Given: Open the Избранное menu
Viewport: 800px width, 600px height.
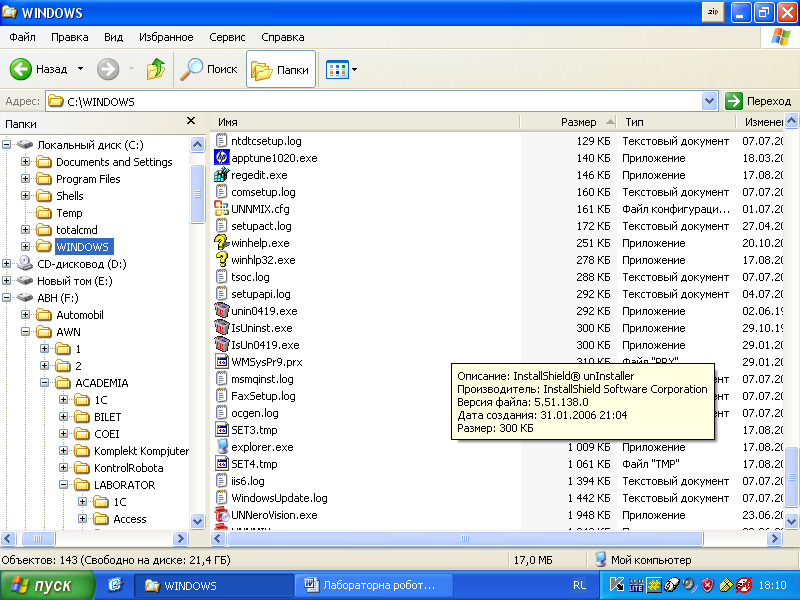Looking at the screenshot, I should tap(166, 37).
